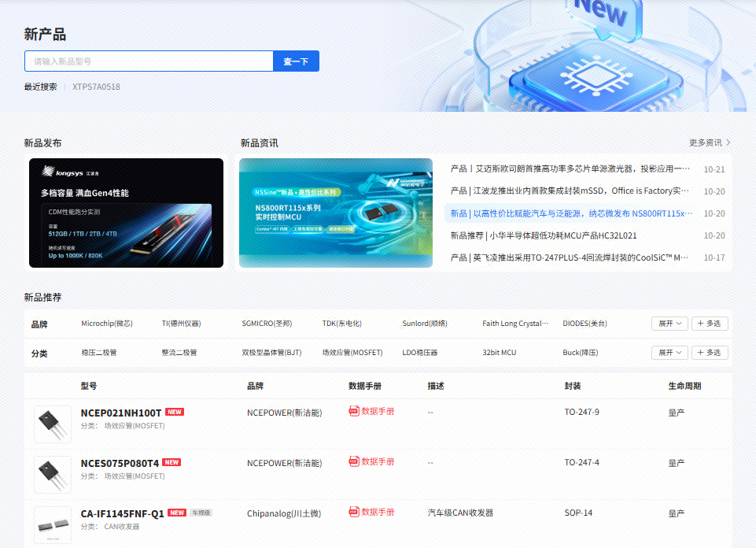Image resolution: width=756 pixels, height=548 pixels.
Task: Click the arrow next to 更多资讯
Action: (728, 143)
